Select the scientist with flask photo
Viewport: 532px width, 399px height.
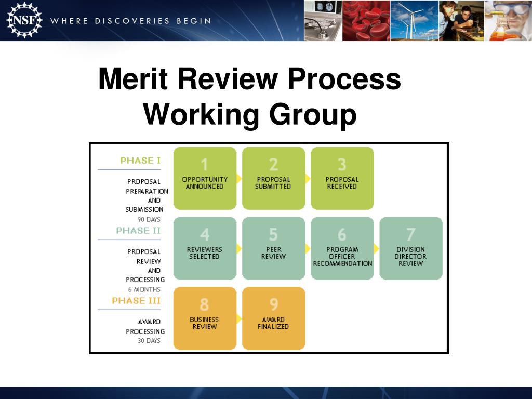pos(508,20)
